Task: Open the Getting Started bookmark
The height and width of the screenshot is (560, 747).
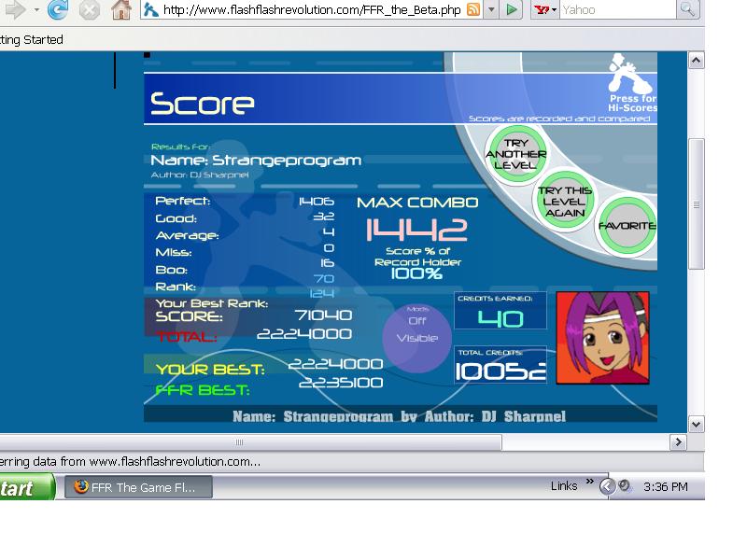Action: (32, 39)
